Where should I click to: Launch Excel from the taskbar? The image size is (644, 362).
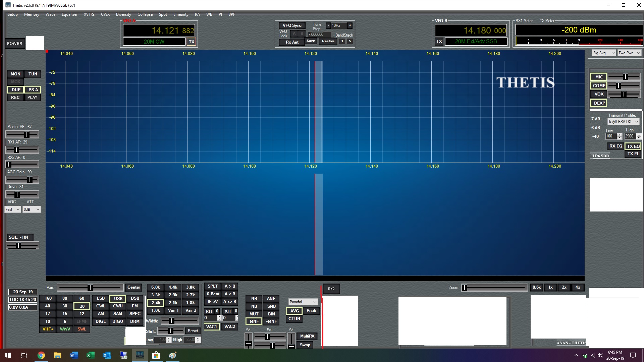[x=90, y=355]
